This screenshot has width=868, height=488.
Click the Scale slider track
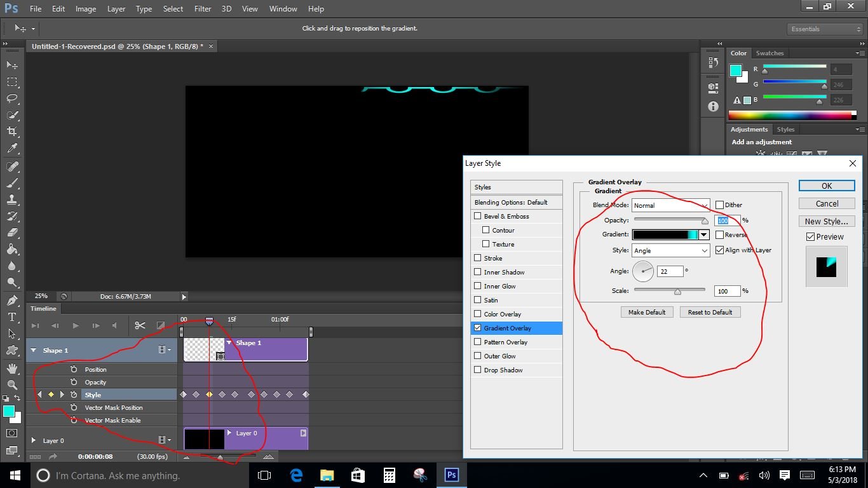tap(670, 290)
